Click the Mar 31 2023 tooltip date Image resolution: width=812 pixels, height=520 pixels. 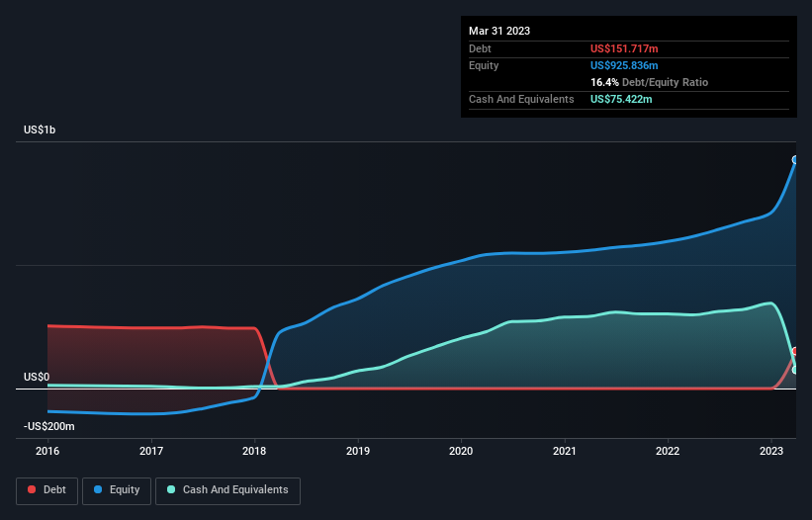(499, 31)
